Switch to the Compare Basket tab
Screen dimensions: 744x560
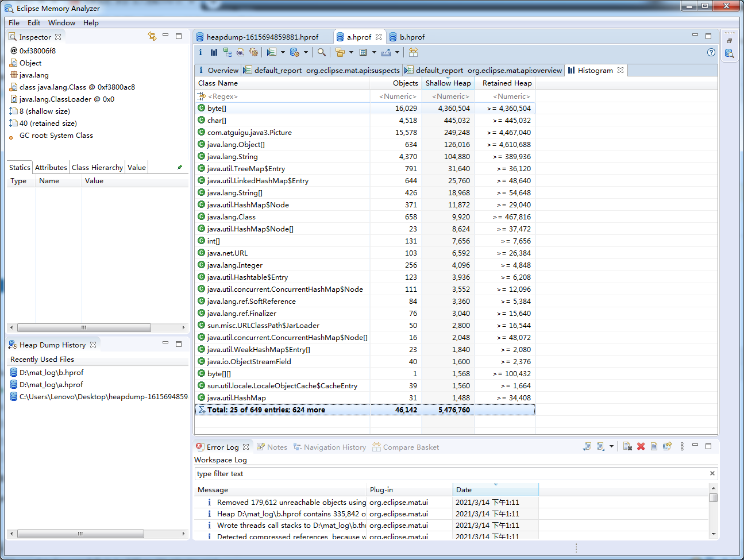[x=406, y=447]
